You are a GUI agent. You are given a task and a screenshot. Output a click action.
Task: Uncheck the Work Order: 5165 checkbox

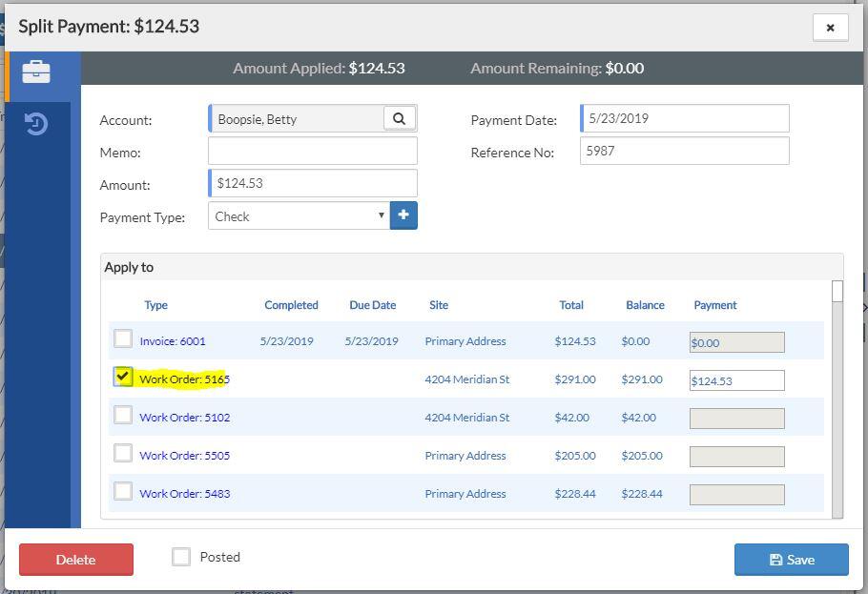pos(123,377)
